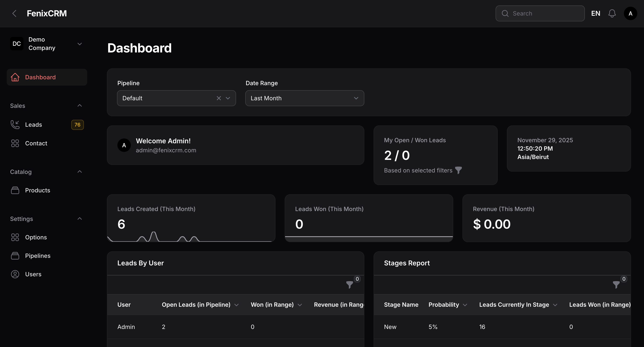Click the Contact grid icon in sidebar
The height and width of the screenshot is (347, 644).
pyautogui.click(x=15, y=143)
